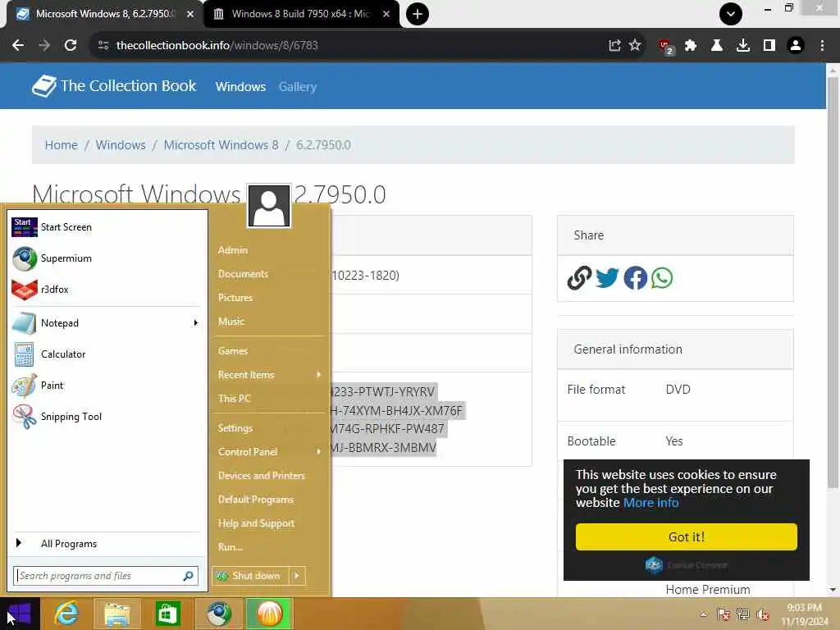Go back to previous page

18,45
